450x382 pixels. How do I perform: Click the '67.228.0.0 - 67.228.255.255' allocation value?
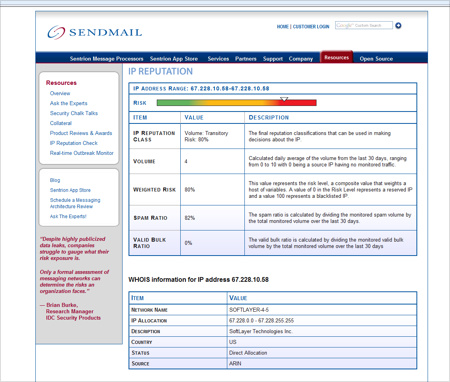[261, 321]
